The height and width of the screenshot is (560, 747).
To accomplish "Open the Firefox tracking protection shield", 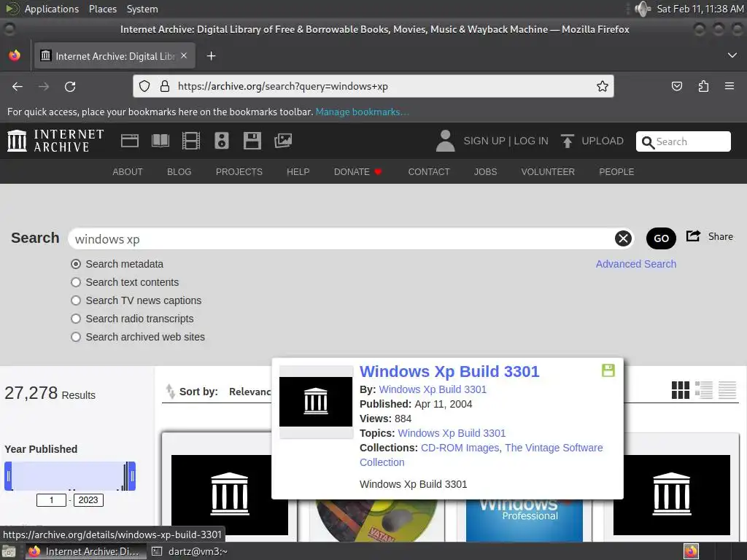I will coord(144,86).
